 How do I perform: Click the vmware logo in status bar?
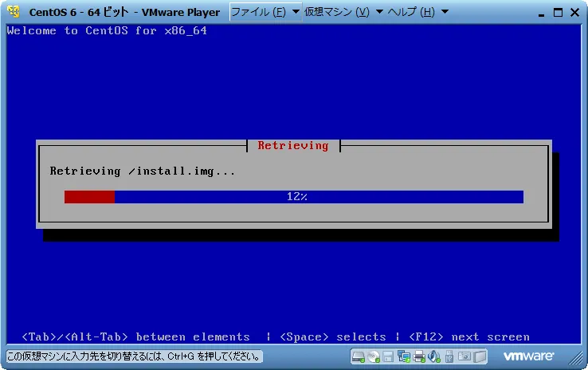click(x=528, y=356)
